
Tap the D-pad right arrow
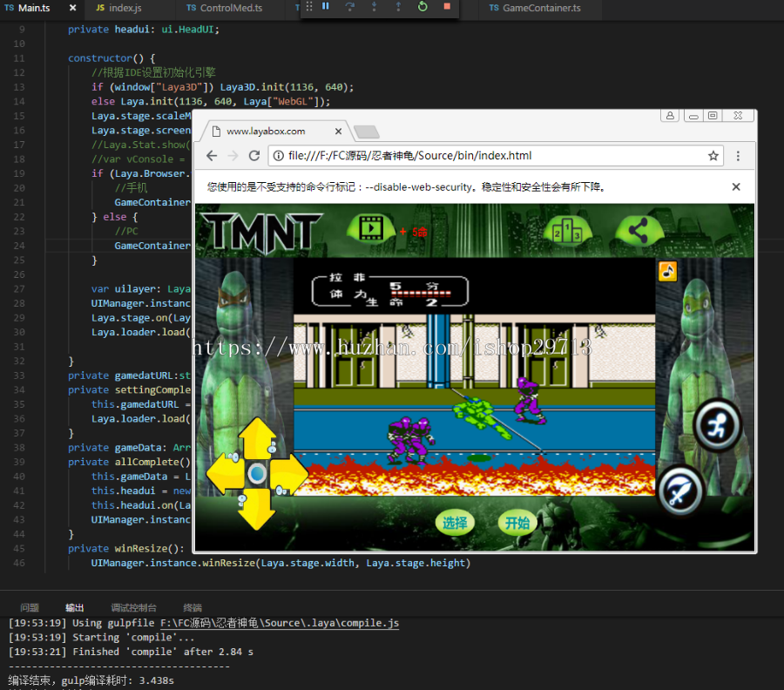(289, 473)
